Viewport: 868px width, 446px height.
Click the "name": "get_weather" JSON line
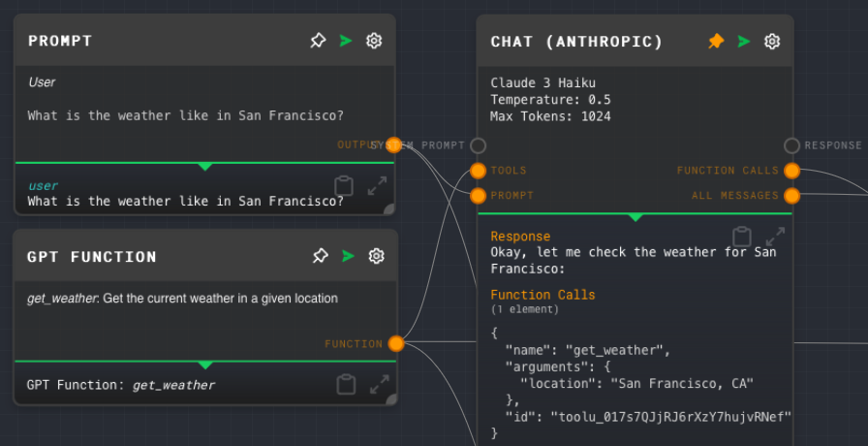(588, 350)
